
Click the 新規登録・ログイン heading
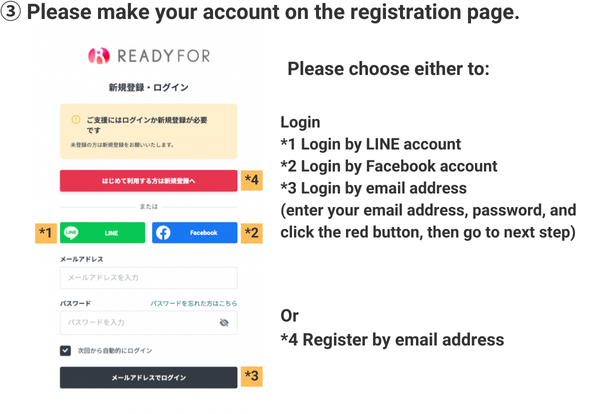(148, 88)
